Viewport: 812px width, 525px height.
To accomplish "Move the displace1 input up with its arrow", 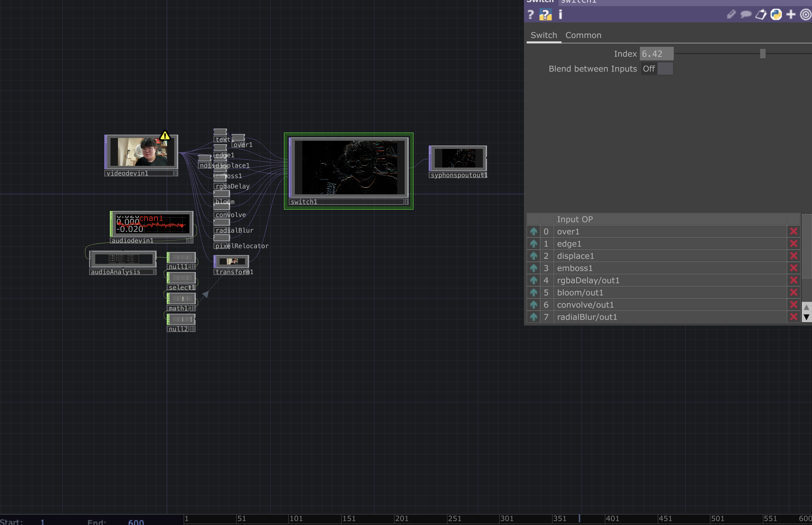I will 533,256.
